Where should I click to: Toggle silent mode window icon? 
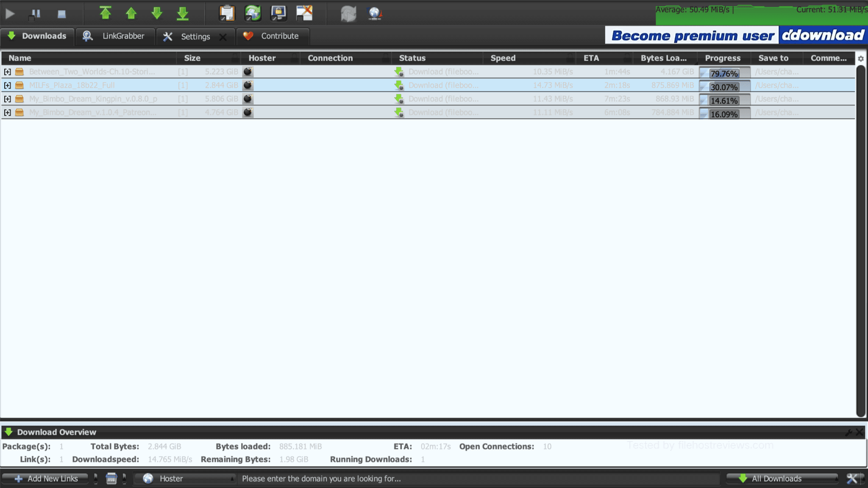click(304, 13)
